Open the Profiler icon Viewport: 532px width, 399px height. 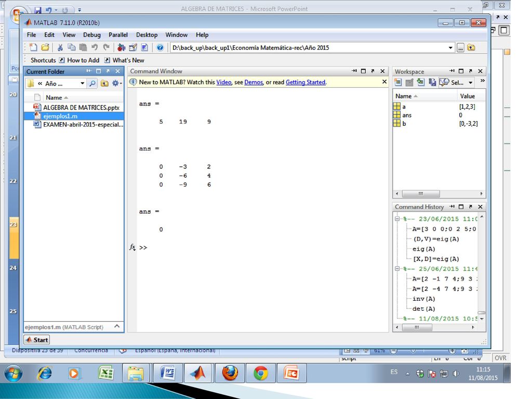click(x=144, y=47)
